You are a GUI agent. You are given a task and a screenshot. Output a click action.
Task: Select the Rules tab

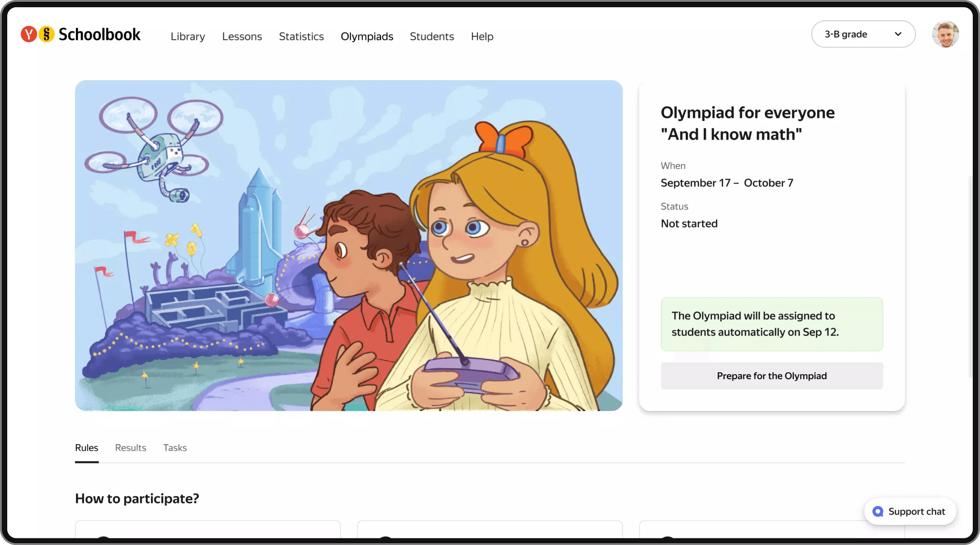click(86, 448)
